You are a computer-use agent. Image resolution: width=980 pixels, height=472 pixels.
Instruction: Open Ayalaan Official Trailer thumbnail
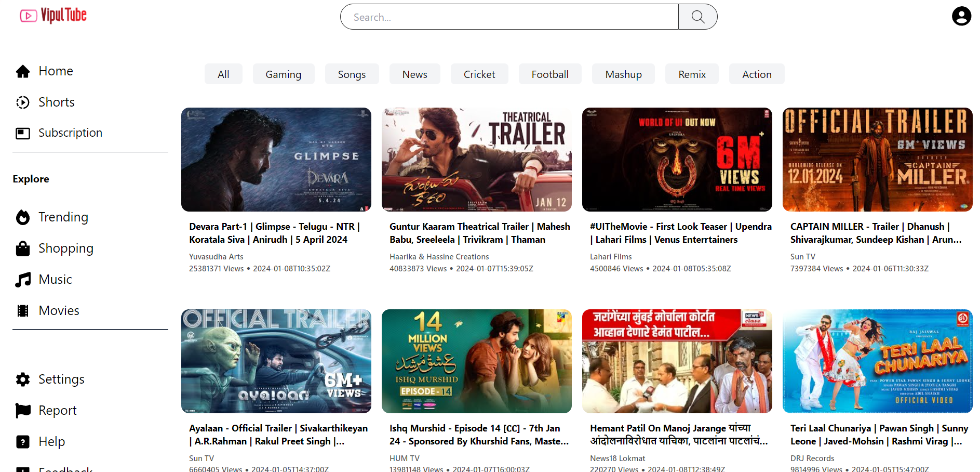pyautogui.click(x=276, y=361)
